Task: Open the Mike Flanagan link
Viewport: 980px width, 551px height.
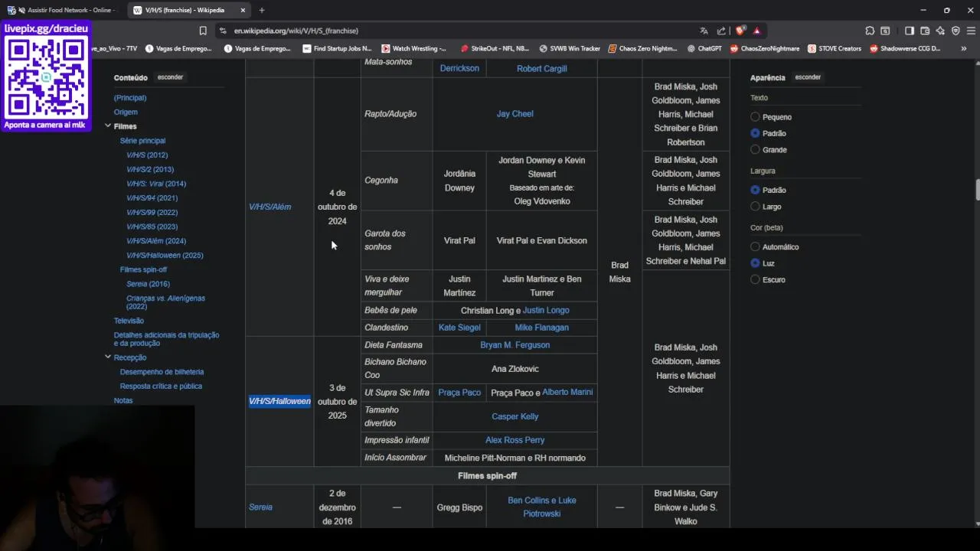Action: (x=541, y=328)
